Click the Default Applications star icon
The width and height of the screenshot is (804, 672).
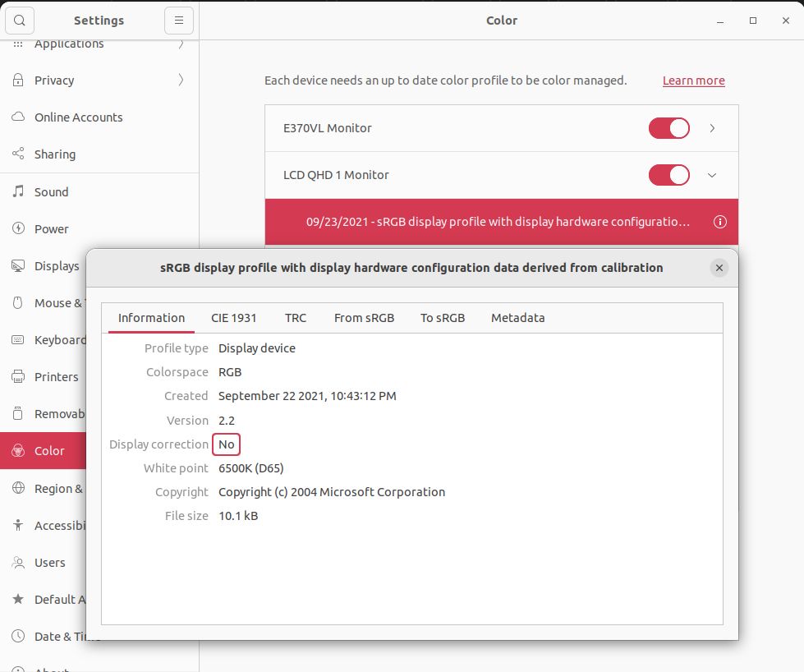click(x=18, y=599)
